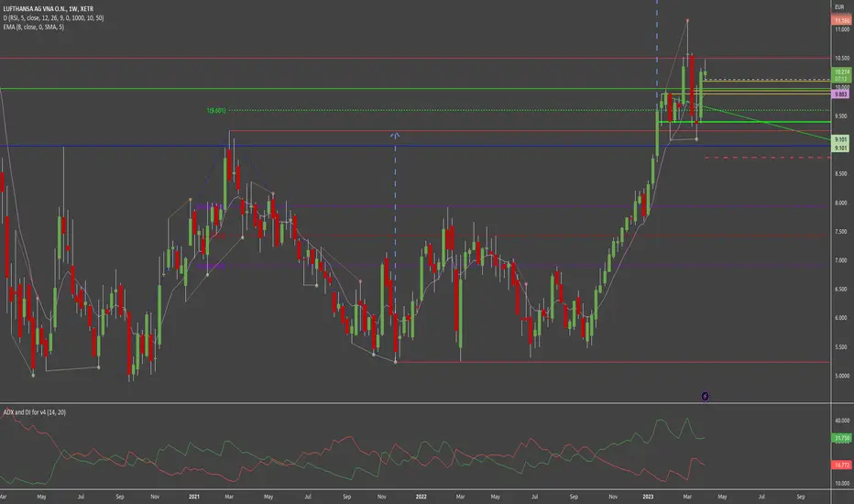Click the 10.500 level on the price scale
The image size is (854, 504).
[841, 59]
